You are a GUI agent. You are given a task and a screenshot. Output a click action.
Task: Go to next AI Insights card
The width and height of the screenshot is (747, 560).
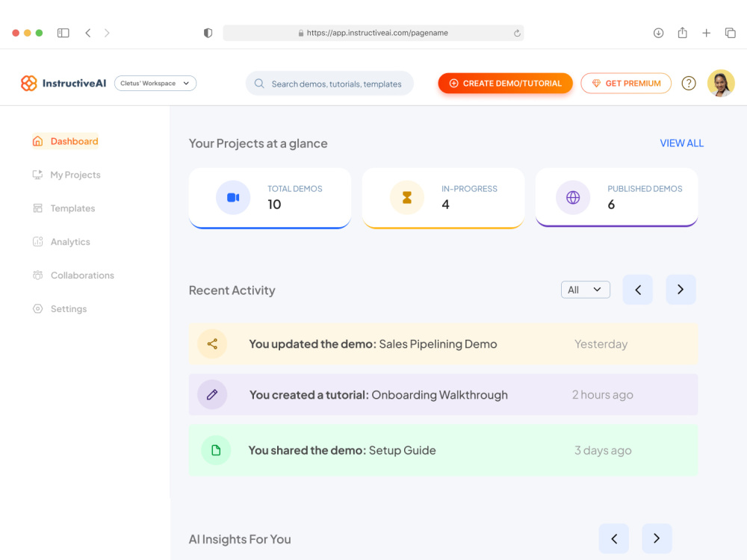click(x=657, y=538)
